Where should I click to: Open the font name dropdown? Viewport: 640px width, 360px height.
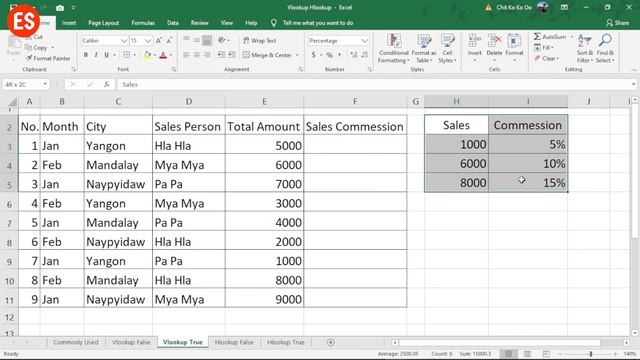(124, 41)
